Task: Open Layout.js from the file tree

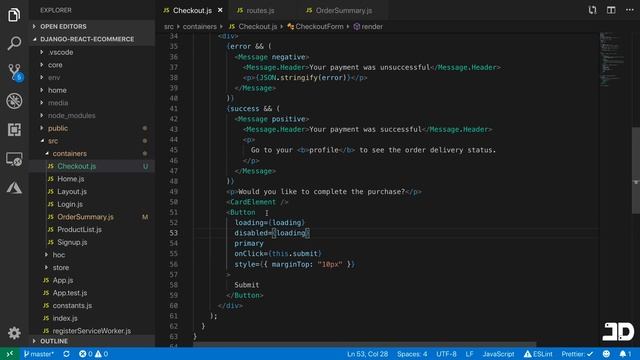Action: (72, 191)
